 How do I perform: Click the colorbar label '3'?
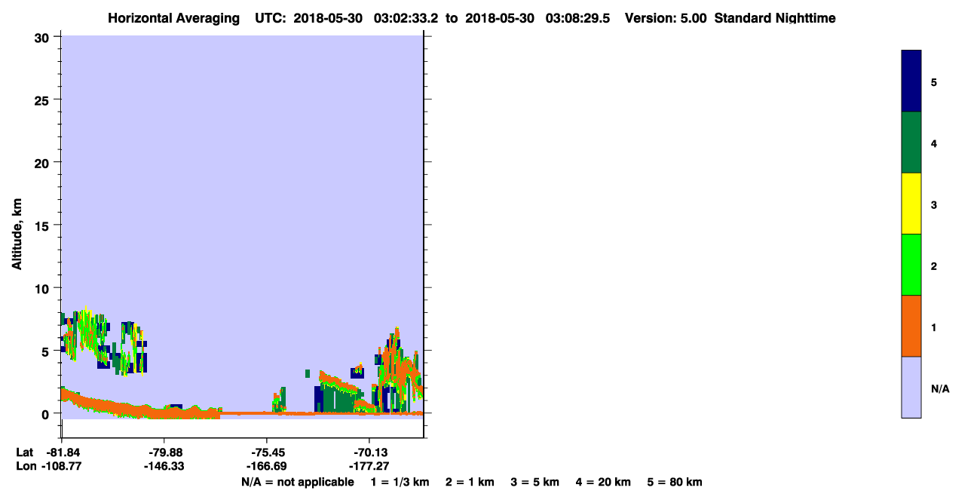[934, 205]
